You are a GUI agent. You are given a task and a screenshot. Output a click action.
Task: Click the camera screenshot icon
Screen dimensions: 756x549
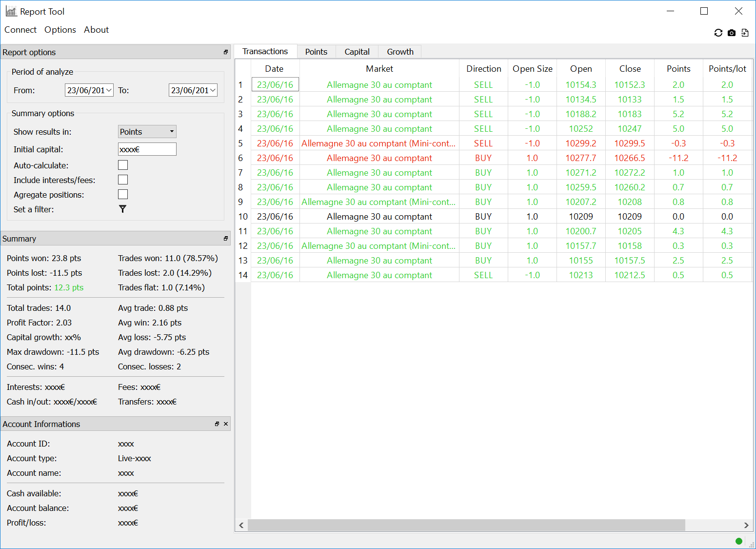point(731,33)
